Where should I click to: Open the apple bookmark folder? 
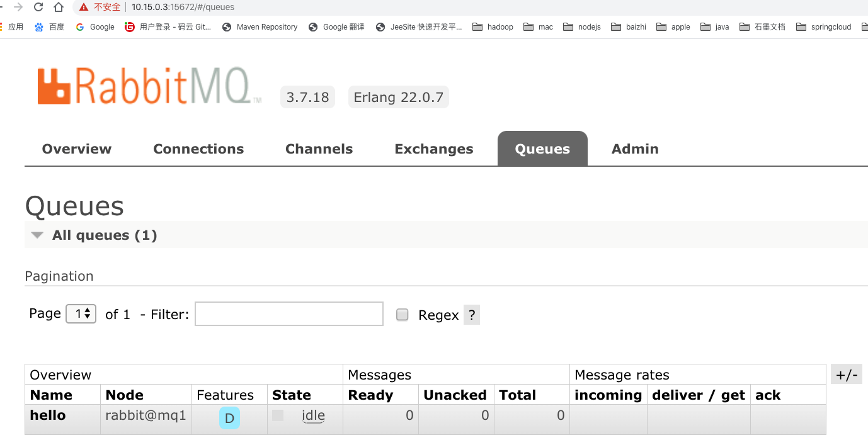[x=673, y=27]
